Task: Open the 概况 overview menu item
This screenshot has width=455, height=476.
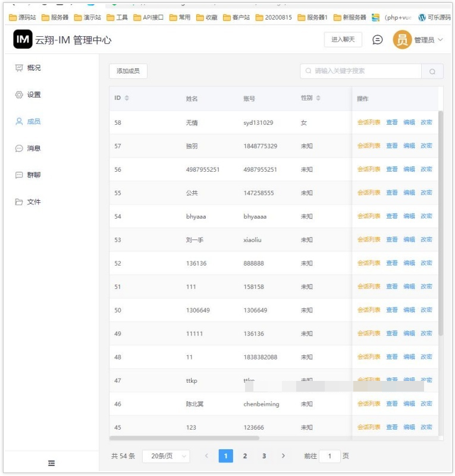Action: (x=34, y=68)
